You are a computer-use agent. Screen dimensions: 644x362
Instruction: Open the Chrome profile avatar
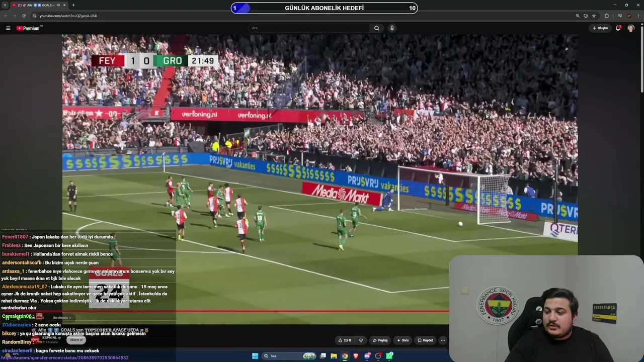tap(629, 16)
